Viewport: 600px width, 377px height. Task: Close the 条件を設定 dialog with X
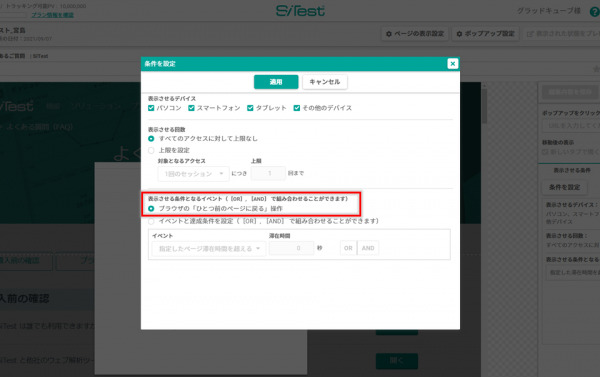[453, 64]
